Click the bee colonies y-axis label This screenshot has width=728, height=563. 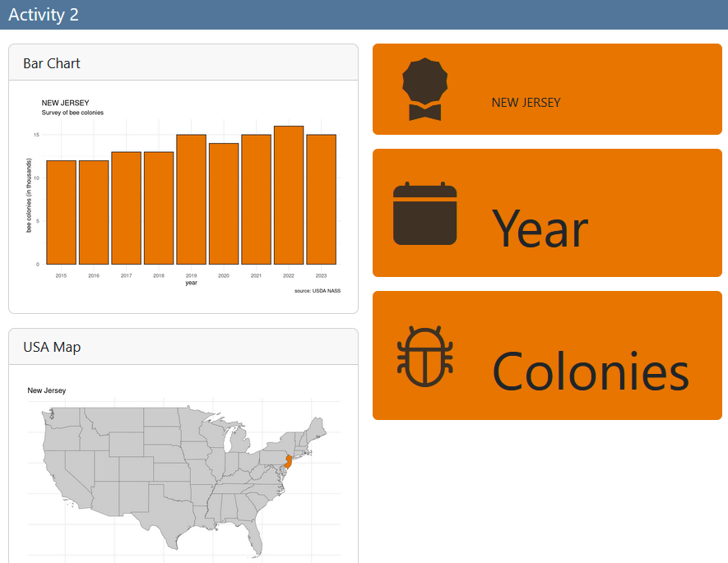[x=30, y=196]
